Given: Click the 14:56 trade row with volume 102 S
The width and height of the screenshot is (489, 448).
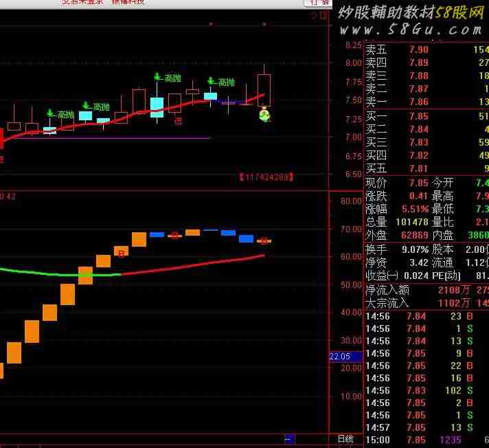Looking at the screenshot, I should [427, 390].
